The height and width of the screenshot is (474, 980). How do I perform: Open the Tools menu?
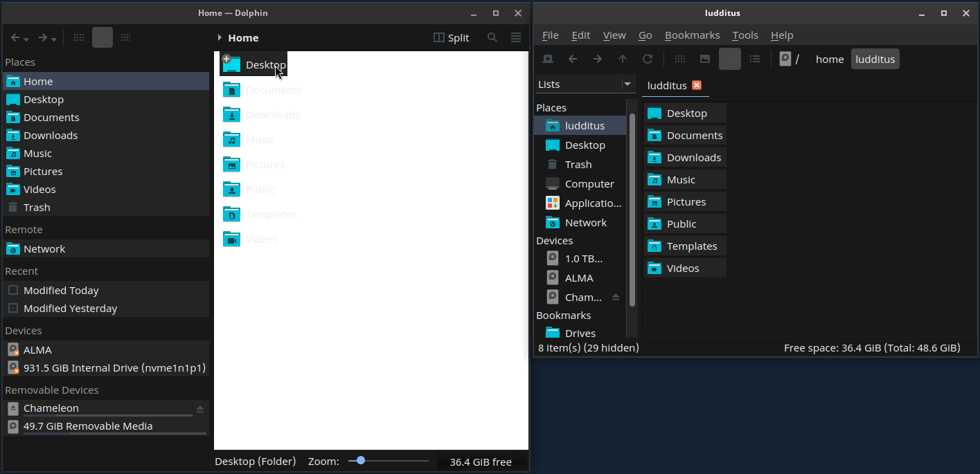[x=745, y=35]
